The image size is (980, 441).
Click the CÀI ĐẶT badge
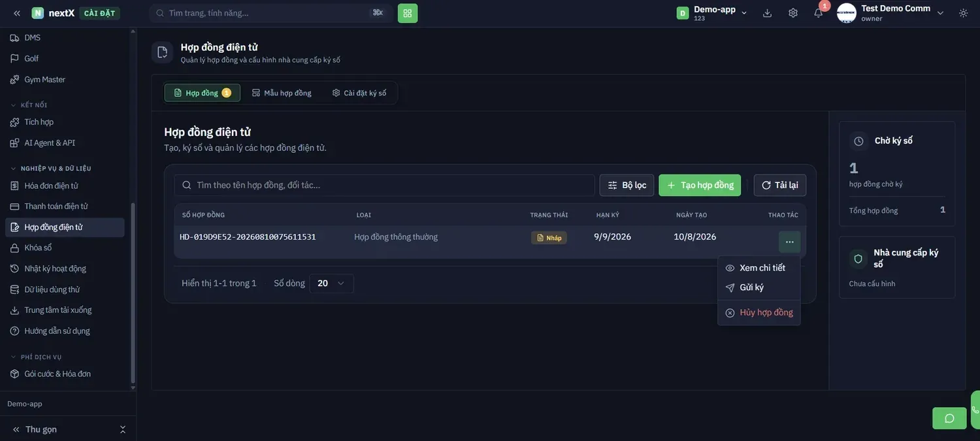click(x=99, y=13)
